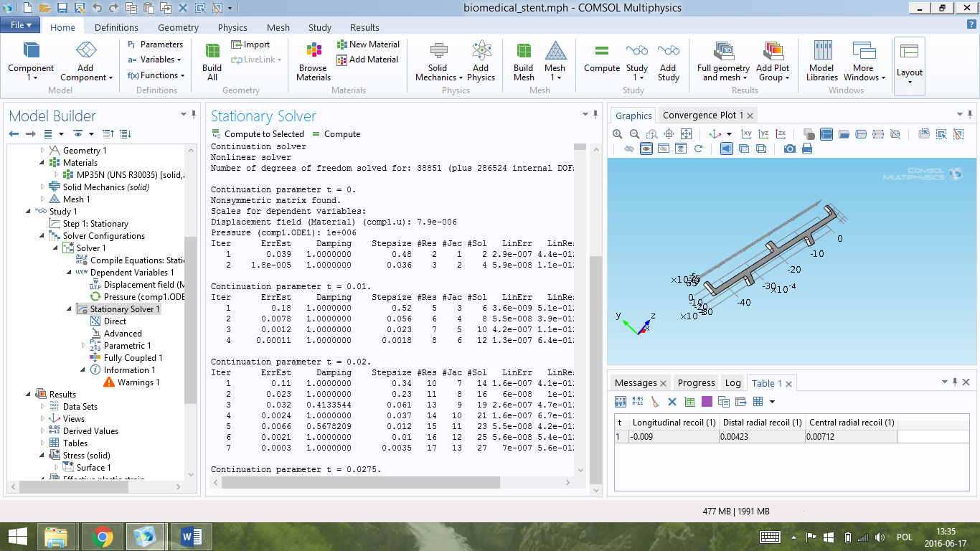Click Zoom Out in Graphics toolbar
980x551 pixels.
(x=634, y=134)
